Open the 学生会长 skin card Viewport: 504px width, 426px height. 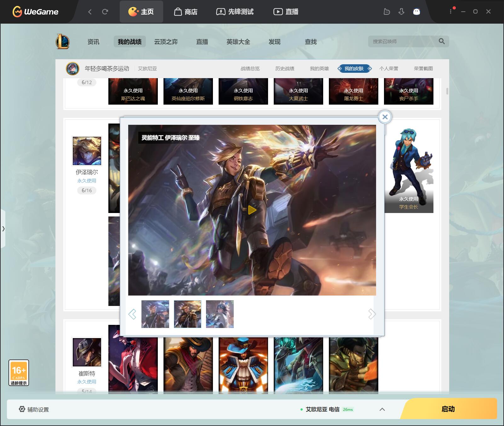point(409,169)
